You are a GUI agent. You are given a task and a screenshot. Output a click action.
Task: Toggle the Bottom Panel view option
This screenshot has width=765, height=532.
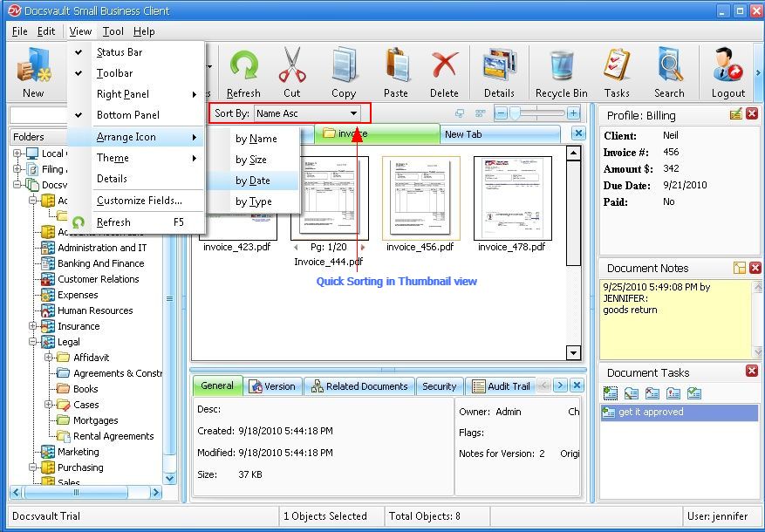(x=127, y=115)
